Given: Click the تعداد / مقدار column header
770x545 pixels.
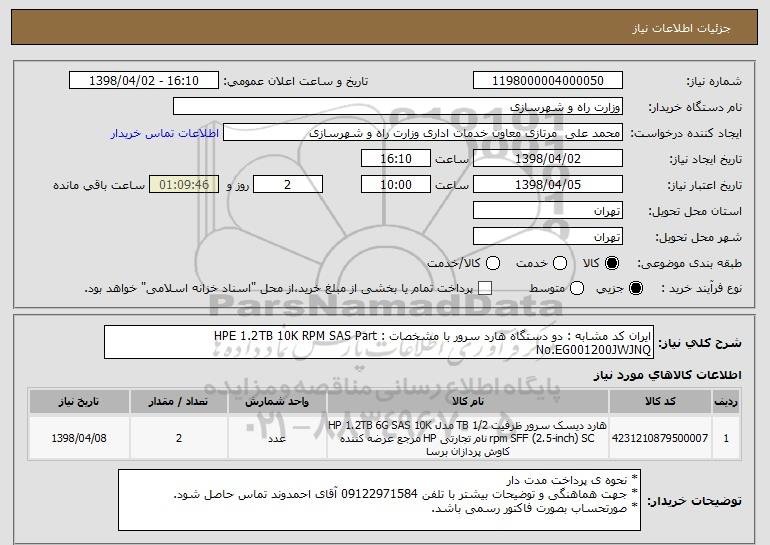Looking at the screenshot, I should [x=179, y=402].
